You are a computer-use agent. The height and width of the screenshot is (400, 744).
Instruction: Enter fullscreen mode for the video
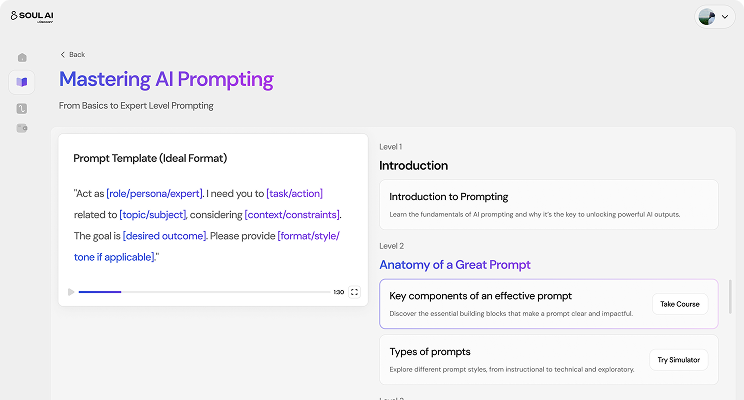(x=354, y=292)
